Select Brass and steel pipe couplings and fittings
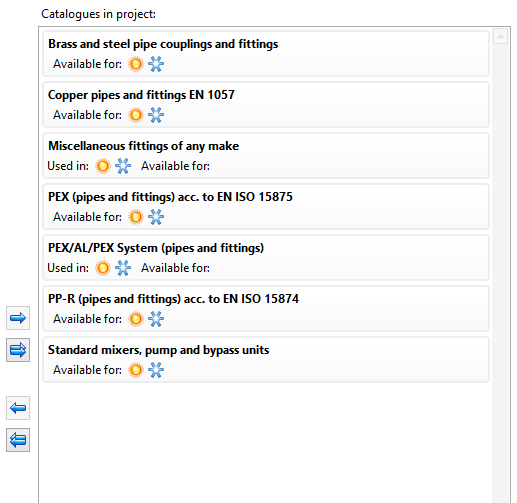This screenshot has width=517, height=503. click(x=266, y=54)
